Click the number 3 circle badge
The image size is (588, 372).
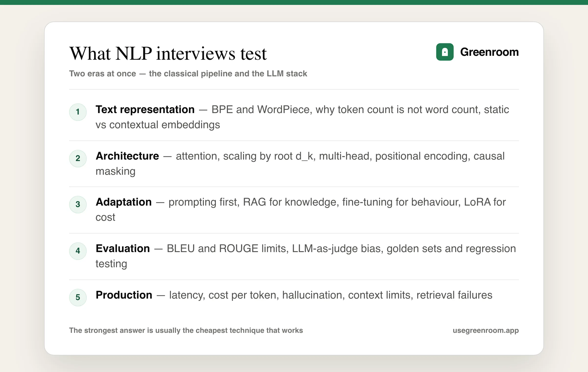click(78, 204)
